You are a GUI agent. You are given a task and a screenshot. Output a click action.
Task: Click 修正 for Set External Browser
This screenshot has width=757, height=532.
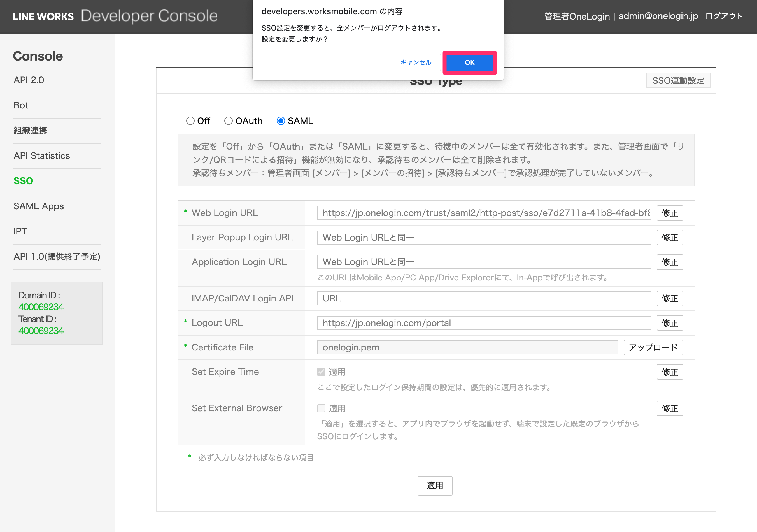[670, 408]
